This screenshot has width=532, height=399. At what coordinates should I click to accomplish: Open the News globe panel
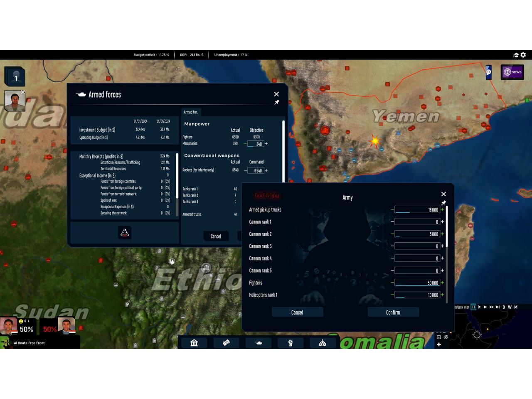pos(512,72)
